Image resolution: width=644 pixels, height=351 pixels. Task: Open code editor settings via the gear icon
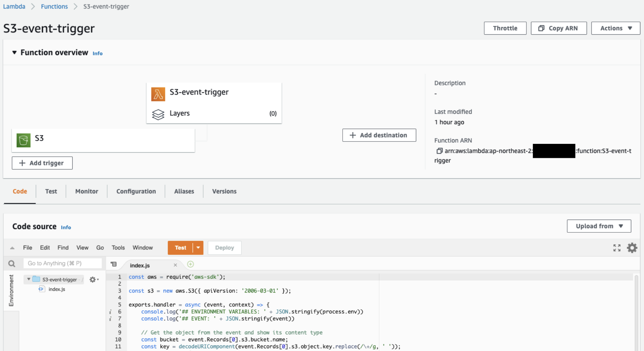[x=632, y=248]
